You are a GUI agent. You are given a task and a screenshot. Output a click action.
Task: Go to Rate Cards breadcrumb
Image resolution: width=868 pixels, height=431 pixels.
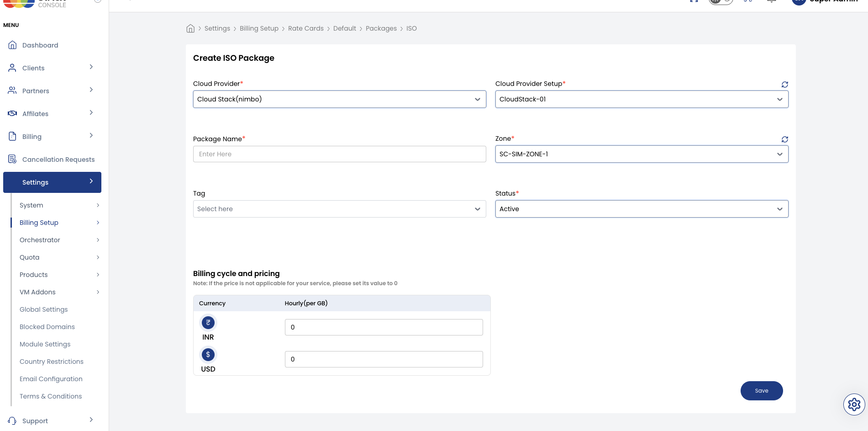(x=306, y=28)
